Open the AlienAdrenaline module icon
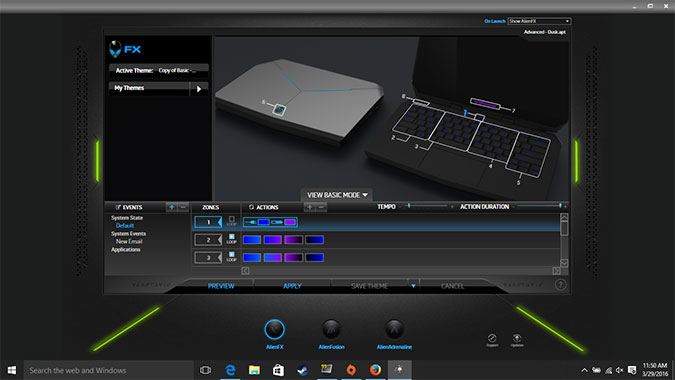The image size is (675, 380). (x=394, y=330)
